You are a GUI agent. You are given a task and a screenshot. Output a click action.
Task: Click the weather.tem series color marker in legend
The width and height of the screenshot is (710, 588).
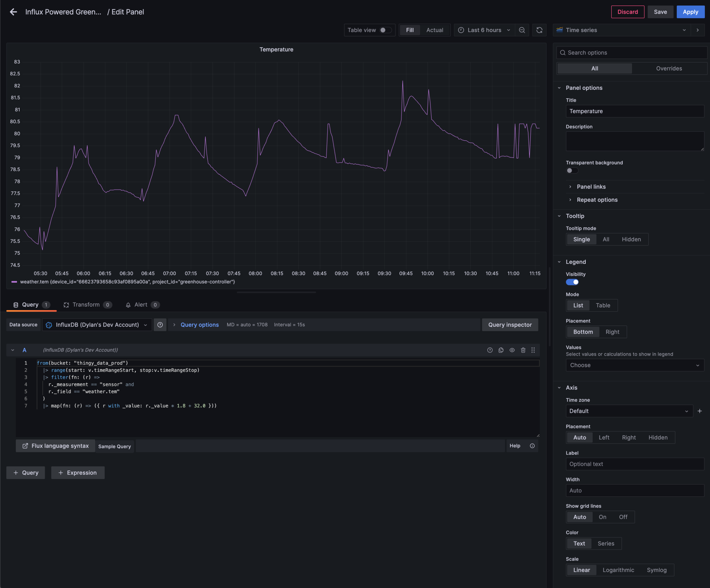[x=14, y=281]
